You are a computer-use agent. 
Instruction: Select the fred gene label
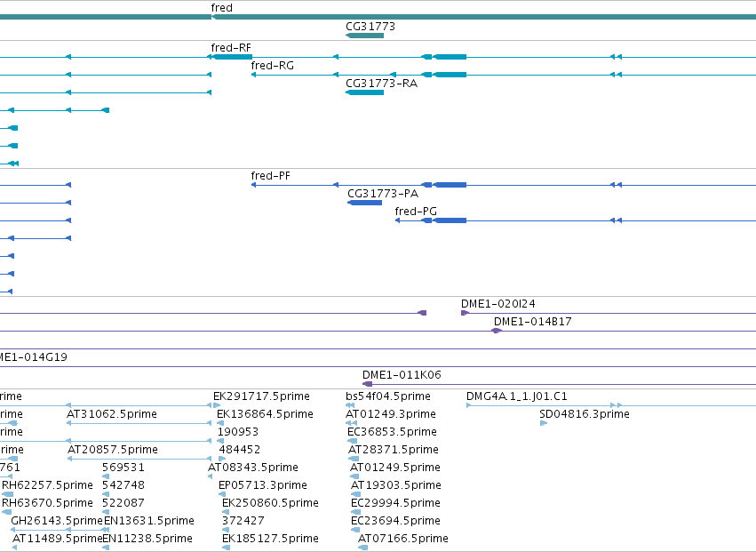[222, 8]
